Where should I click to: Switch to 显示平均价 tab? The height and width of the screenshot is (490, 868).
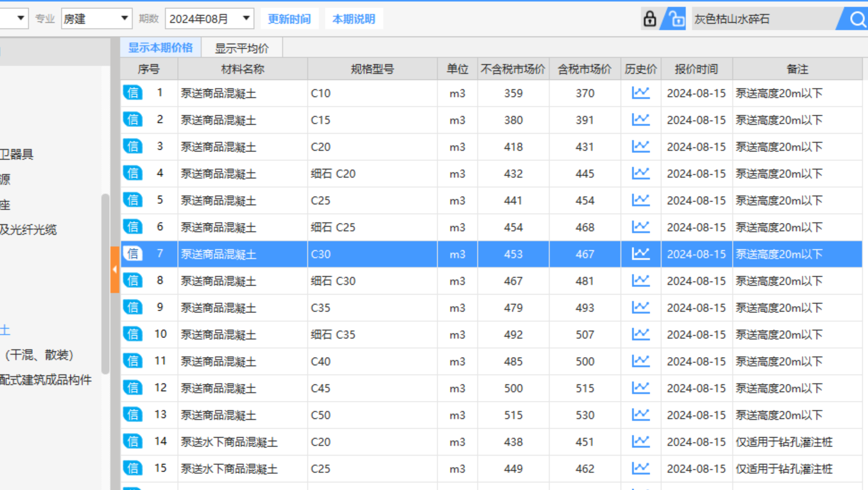(x=242, y=48)
